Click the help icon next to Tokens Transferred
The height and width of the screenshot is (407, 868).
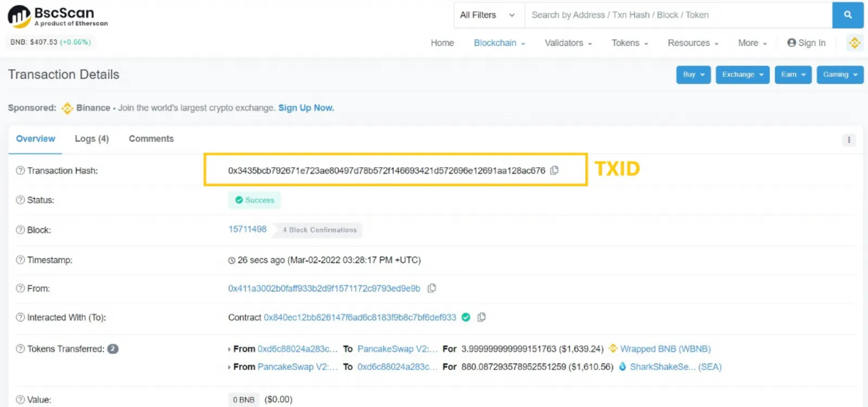point(20,348)
